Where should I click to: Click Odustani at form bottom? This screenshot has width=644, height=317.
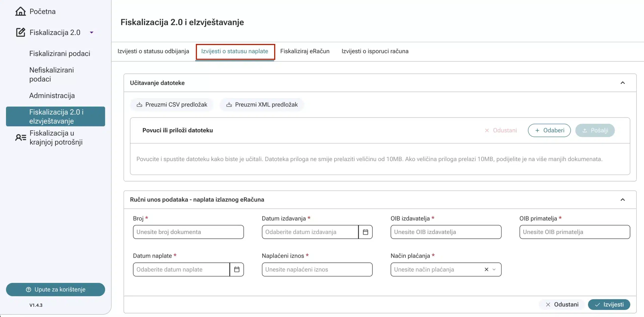[562, 305]
